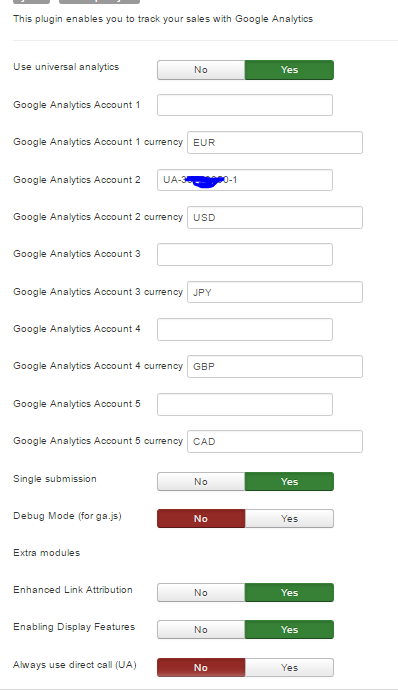Enable Debug Mode by choosing Yes
Viewport: 398px width, 690px height.
289,518
